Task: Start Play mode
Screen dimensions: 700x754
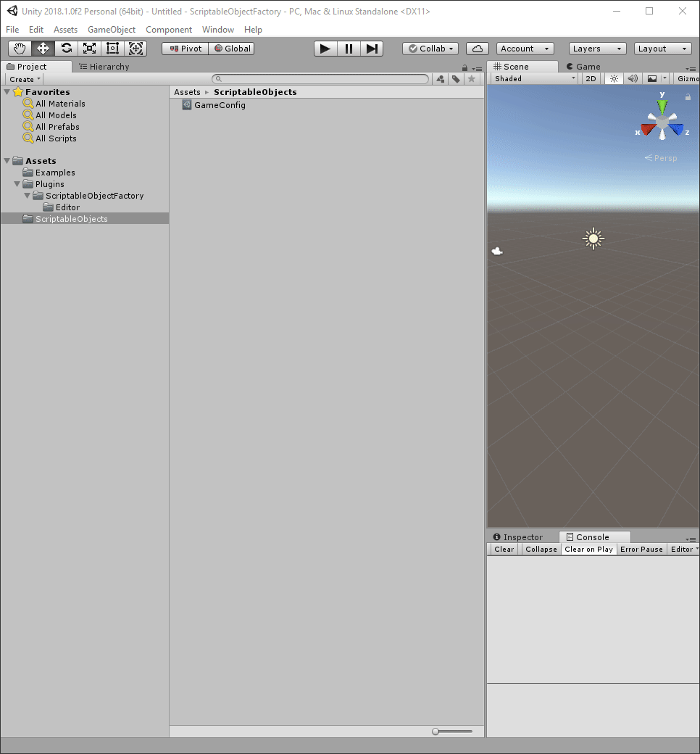Action: 325,49
